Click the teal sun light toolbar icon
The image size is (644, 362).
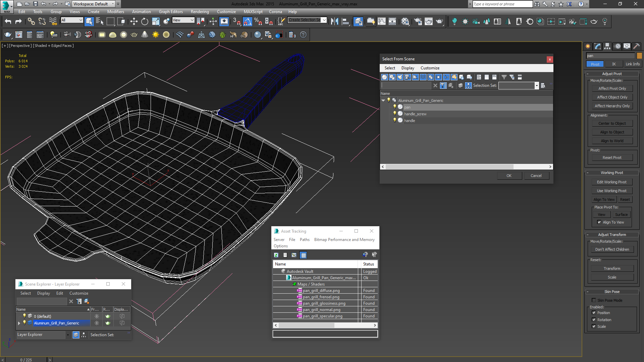[465, 21]
